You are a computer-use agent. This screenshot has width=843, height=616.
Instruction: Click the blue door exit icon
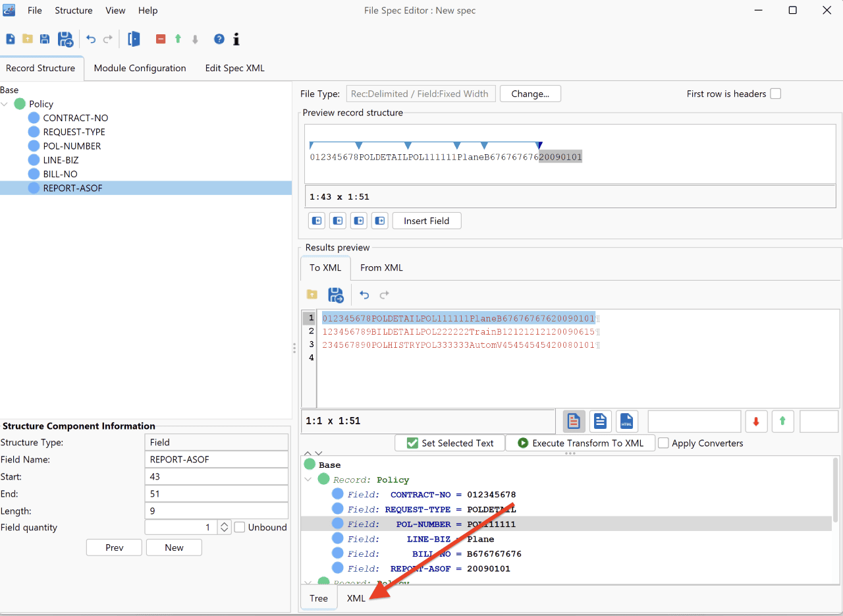[134, 39]
